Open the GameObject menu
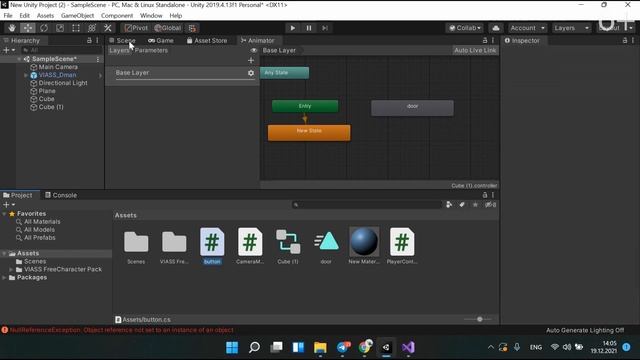640x360 pixels. pyautogui.click(x=77, y=16)
